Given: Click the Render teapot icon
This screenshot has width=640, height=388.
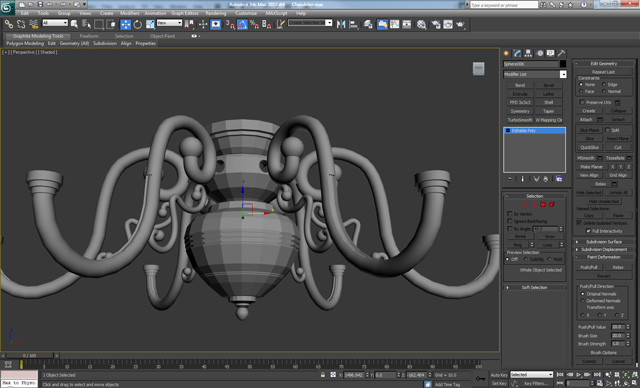Looking at the screenshot, I should pos(460,24).
